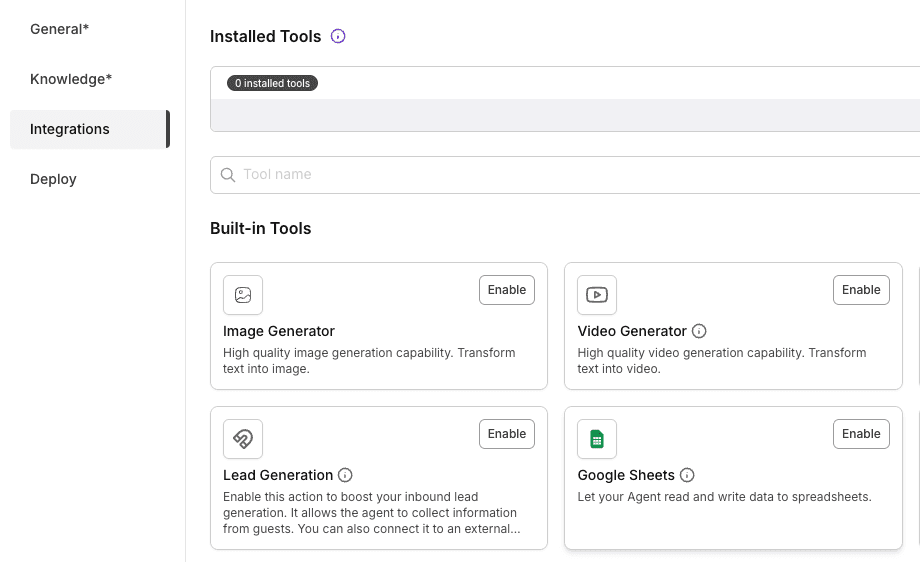Click the 0 installed tools badge
Screen dimensions: 920x562
point(272,83)
